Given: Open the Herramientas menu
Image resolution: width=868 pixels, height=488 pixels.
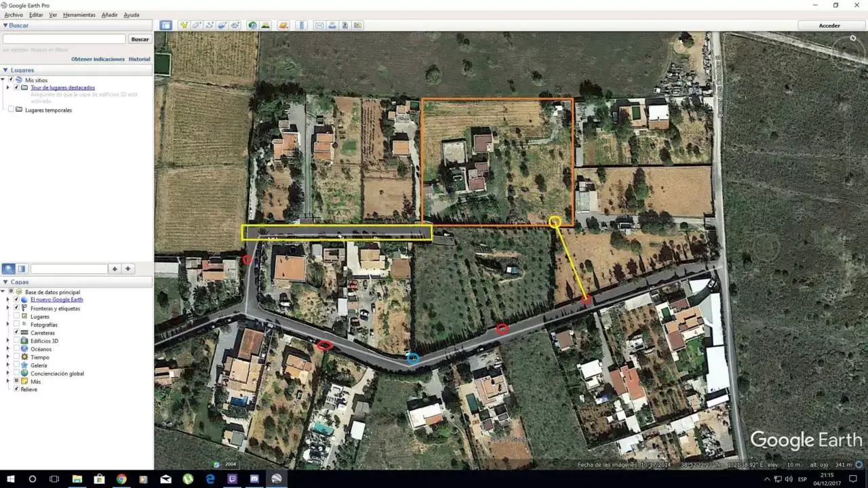Looking at the screenshot, I should [79, 15].
